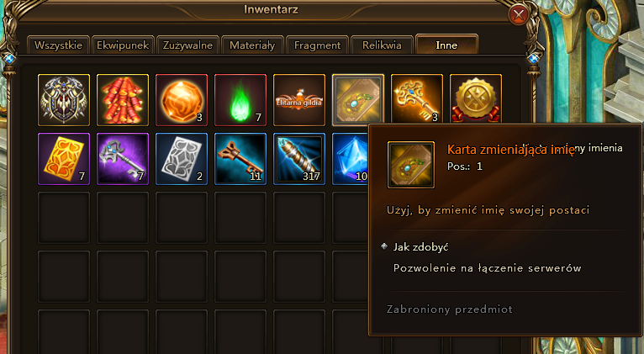Image resolution: width=644 pixels, height=354 pixels.
Task: Select the blue crystal item
Action: 350,159
